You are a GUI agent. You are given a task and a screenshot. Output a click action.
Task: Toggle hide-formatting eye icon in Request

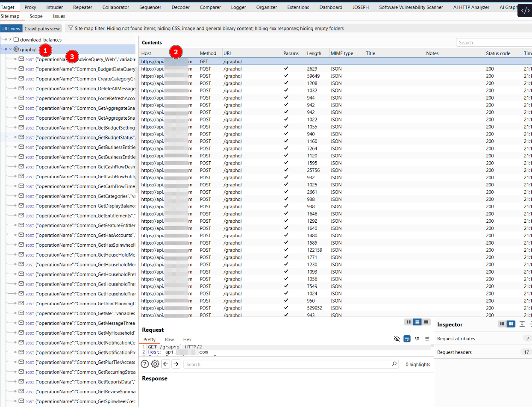pos(397,339)
